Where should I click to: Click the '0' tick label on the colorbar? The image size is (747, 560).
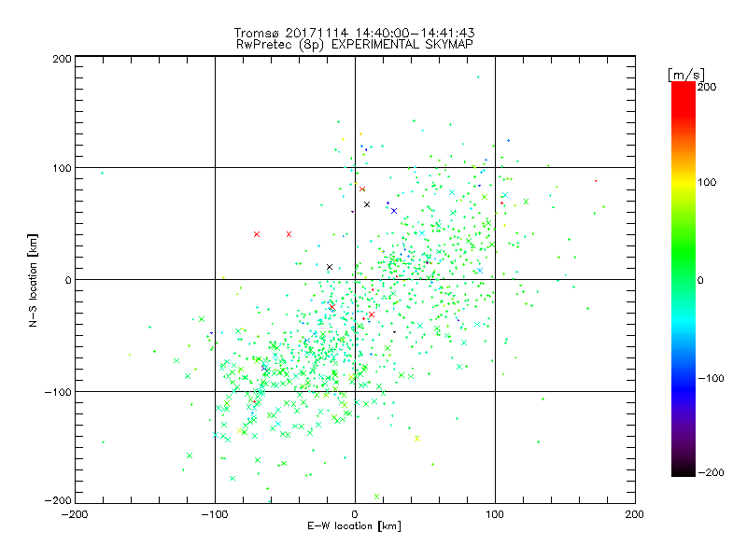[x=700, y=280]
